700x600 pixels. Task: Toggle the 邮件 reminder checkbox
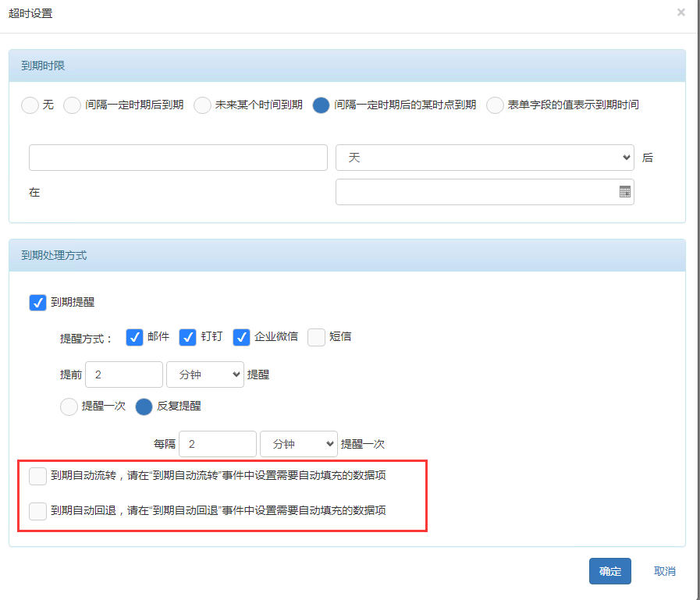(x=134, y=337)
